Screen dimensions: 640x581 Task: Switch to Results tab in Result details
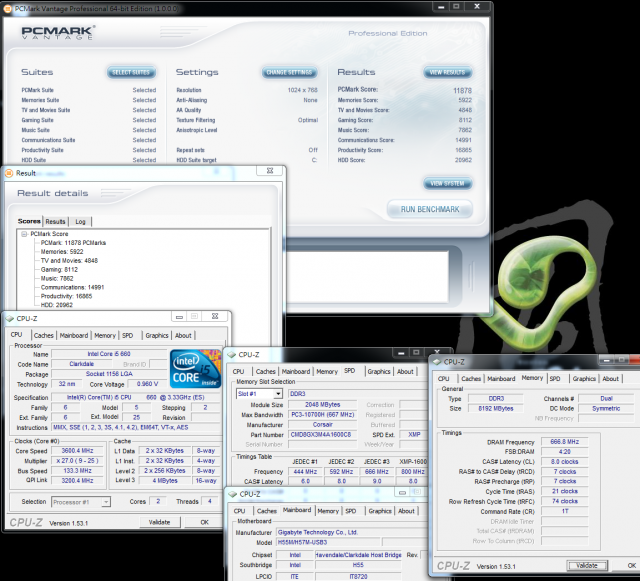point(55,221)
